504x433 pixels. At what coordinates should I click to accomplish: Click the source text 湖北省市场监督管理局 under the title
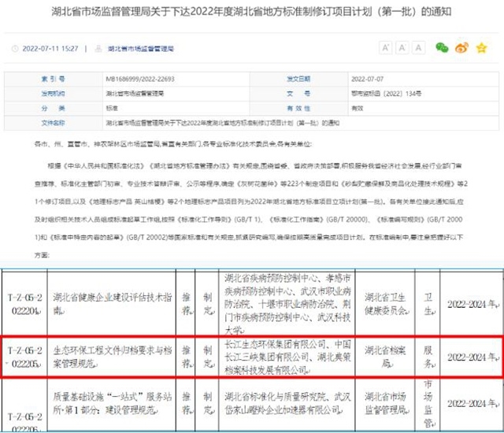(122, 50)
